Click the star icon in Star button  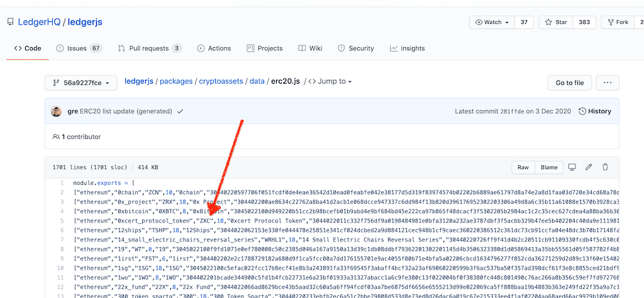tap(548, 22)
